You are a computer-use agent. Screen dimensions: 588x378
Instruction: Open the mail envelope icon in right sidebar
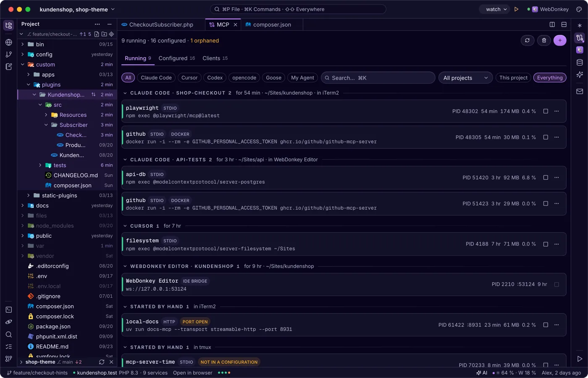tap(580, 91)
